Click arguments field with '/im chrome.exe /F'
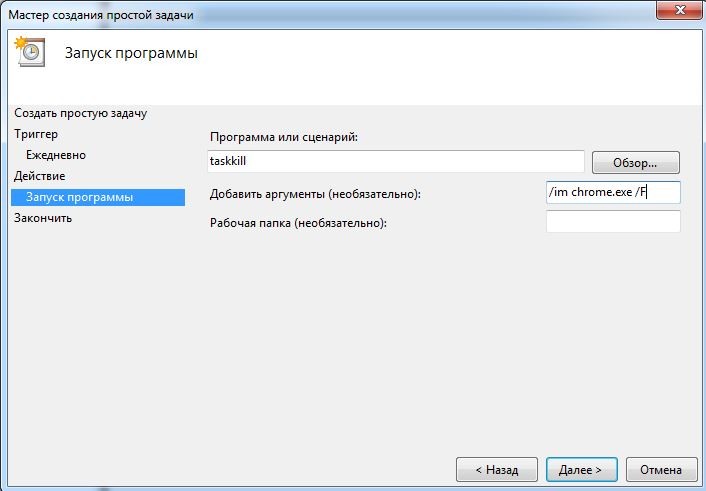Image resolution: width=706 pixels, height=491 pixels. 612,193
